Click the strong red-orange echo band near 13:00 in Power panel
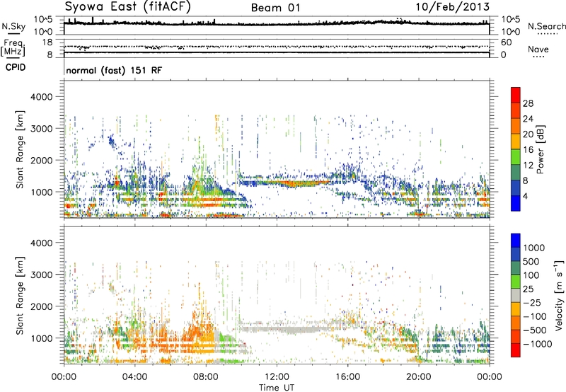 coord(294,183)
